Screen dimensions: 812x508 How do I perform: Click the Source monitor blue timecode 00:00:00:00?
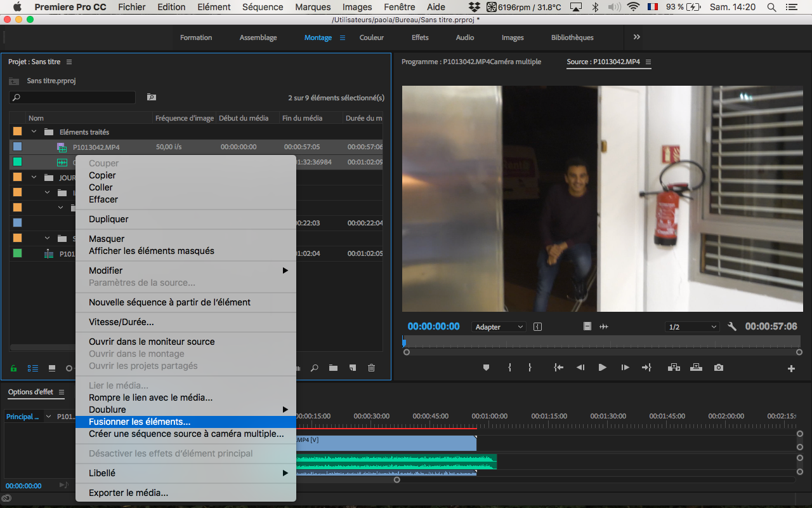(x=433, y=326)
